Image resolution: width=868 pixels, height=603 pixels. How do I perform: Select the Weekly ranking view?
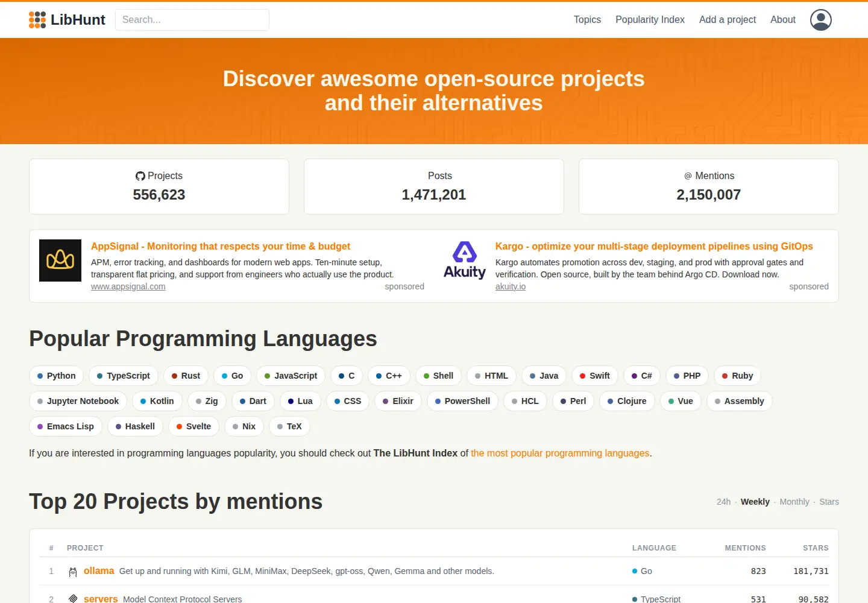pos(755,502)
